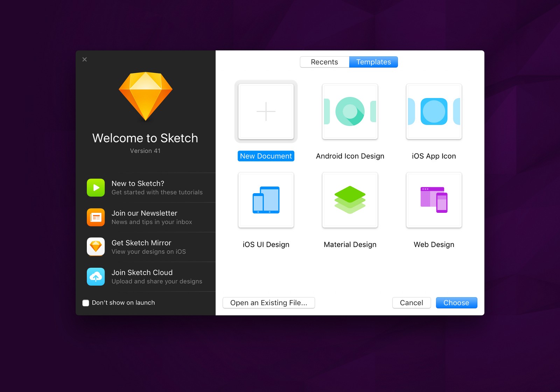Click the blue Sketch Cloud upload icon
The image size is (560, 392).
pyautogui.click(x=96, y=276)
